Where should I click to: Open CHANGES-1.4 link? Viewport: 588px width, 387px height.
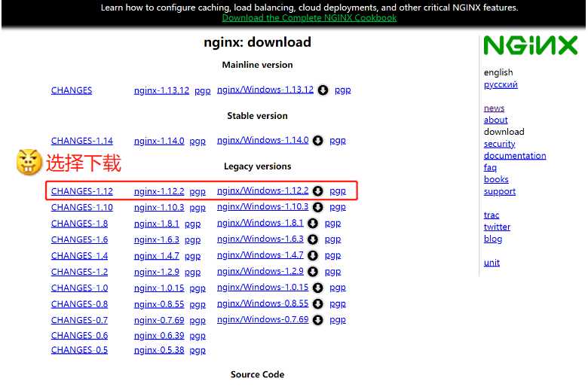tap(79, 256)
